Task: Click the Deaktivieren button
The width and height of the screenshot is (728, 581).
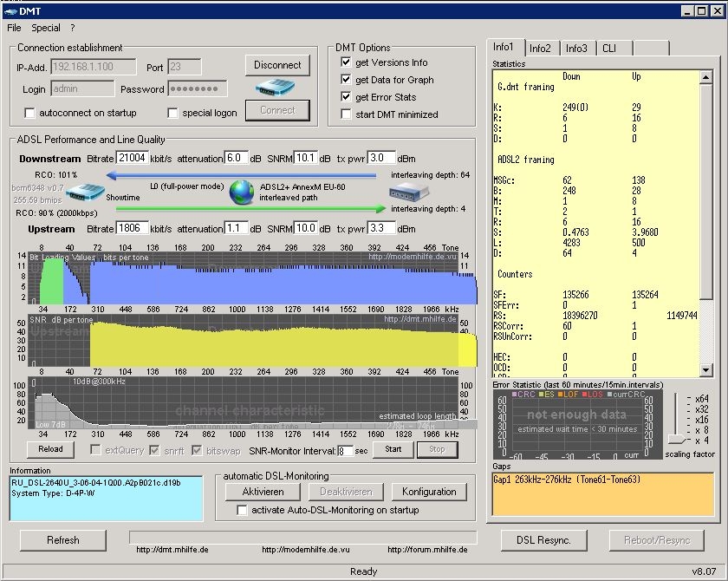Action: (x=346, y=492)
